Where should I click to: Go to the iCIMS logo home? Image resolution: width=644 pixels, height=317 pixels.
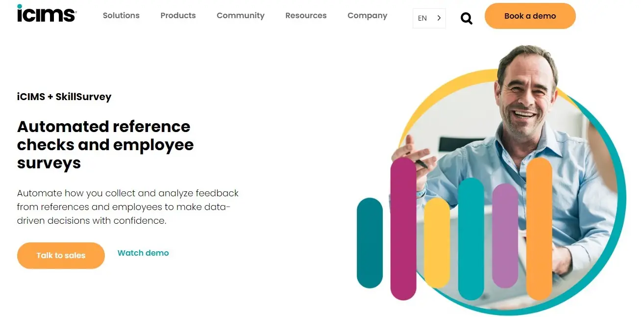pos(47,13)
